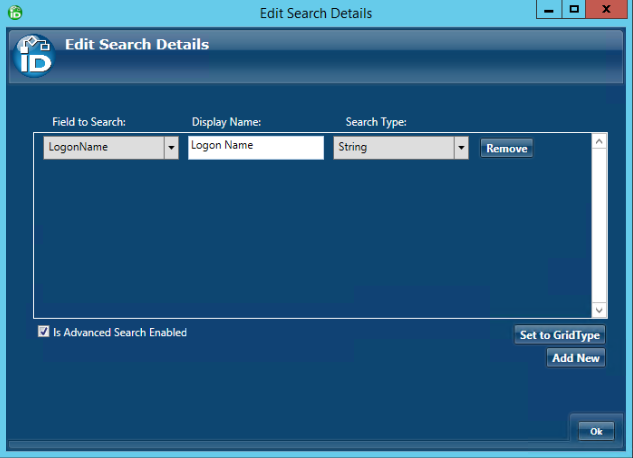Screen dimensions: 633x458
Task: Maximize the Edit Search Details window
Action: pyautogui.click(x=574, y=9)
